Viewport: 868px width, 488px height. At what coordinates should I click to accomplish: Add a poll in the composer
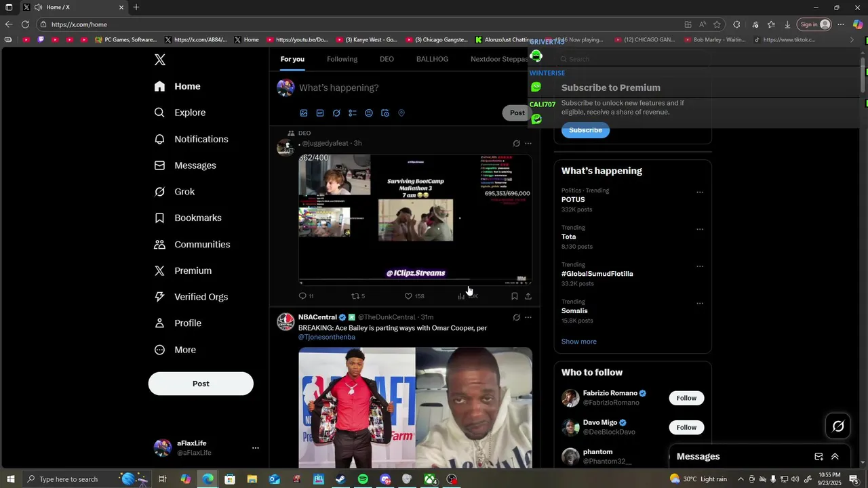353,113
